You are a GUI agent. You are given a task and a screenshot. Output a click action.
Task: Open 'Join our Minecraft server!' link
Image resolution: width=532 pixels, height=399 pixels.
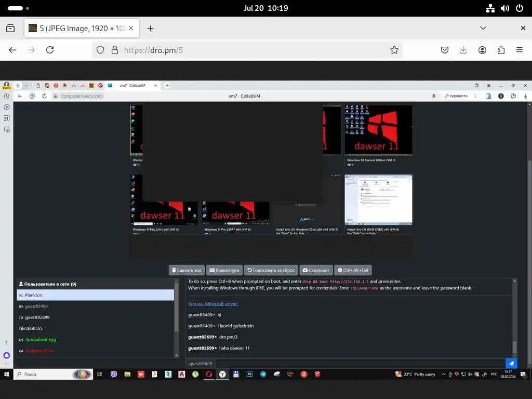tap(212, 303)
